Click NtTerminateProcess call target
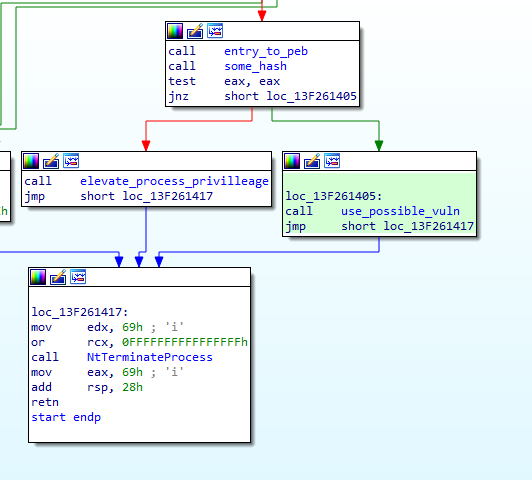532x480 pixels. [150, 357]
